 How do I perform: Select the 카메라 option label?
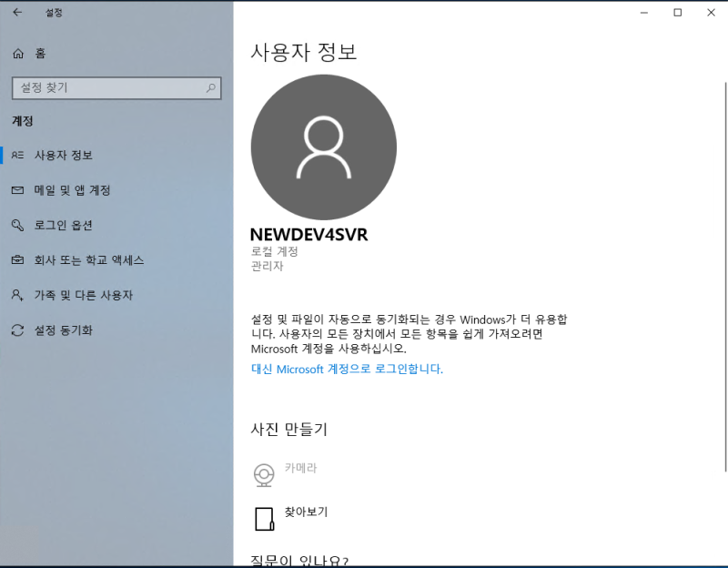click(x=300, y=468)
